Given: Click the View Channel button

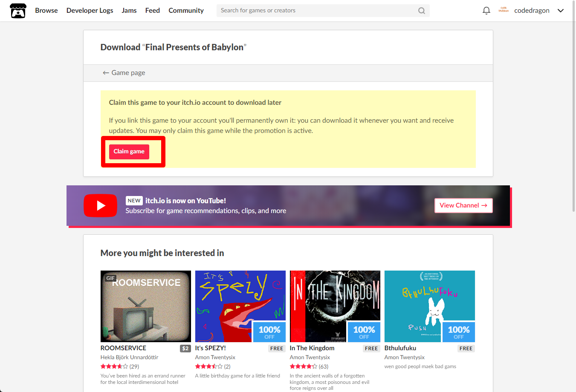Looking at the screenshot, I should pos(463,205).
